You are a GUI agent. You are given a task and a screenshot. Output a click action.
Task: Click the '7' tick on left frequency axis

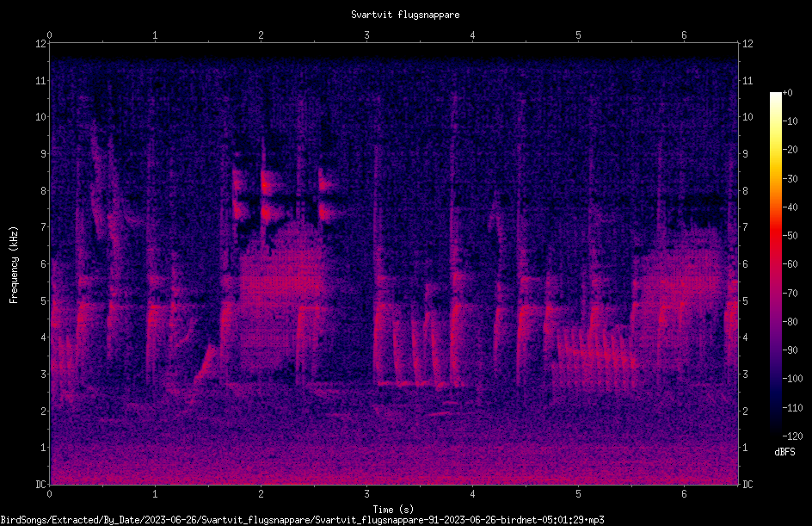coord(44,227)
